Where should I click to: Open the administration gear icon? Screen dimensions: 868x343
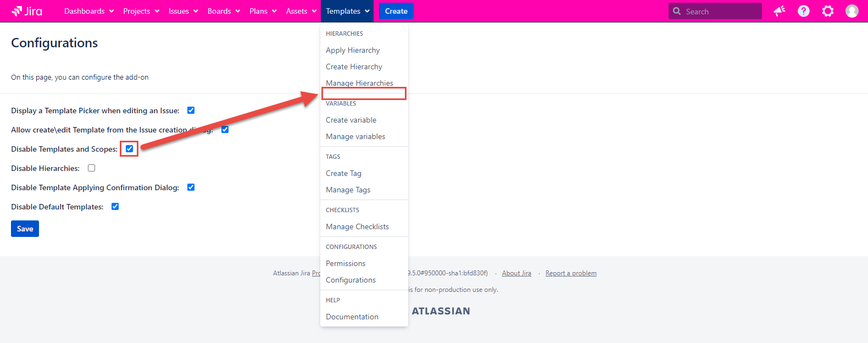click(x=827, y=11)
